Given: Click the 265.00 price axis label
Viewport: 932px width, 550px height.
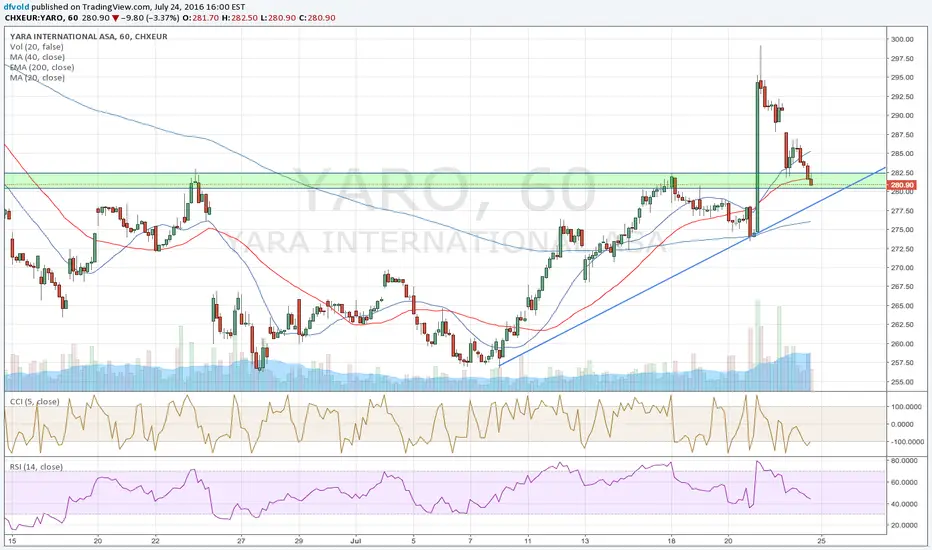Looking at the screenshot, I should point(902,306).
